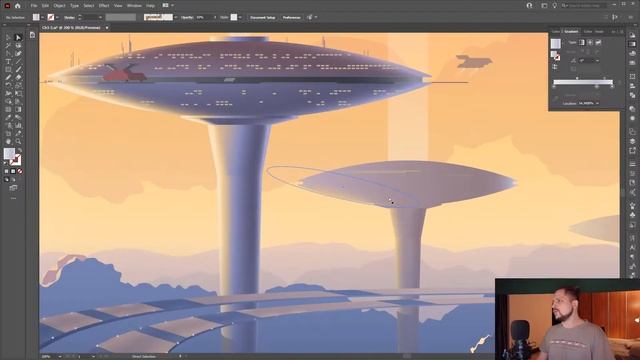The image size is (640, 360).
Task: Open the Edit Toolbar three-dots button
Action: coord(13,198)
